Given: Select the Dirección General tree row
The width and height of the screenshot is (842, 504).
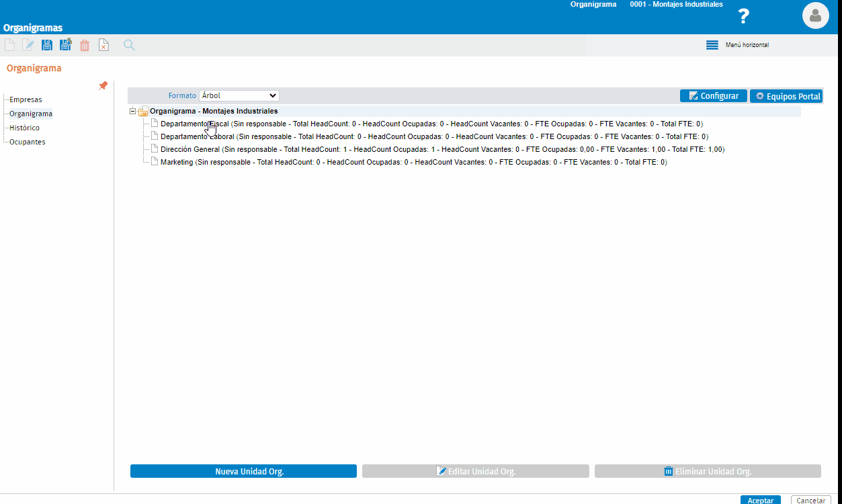Looking at the screenshot, I should [442, 149].
